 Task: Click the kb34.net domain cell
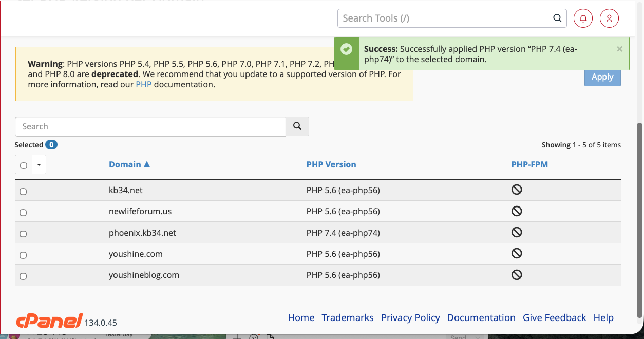pos(126,190)
